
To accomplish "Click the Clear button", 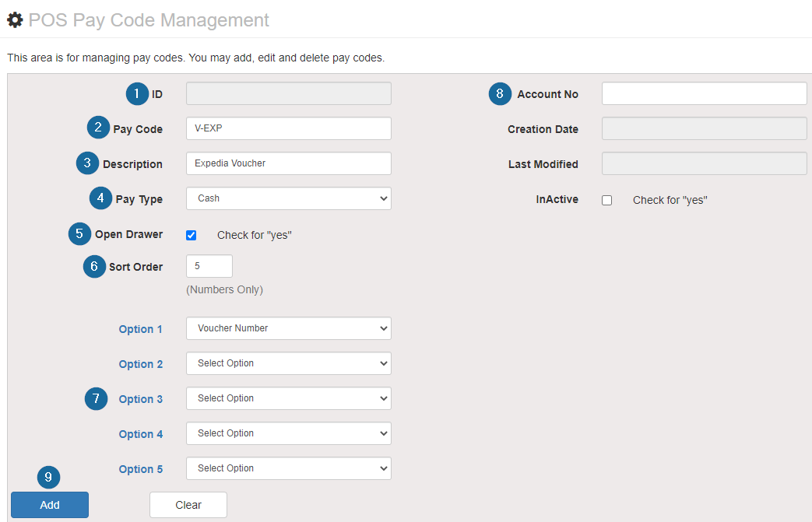I will [188, 505].
